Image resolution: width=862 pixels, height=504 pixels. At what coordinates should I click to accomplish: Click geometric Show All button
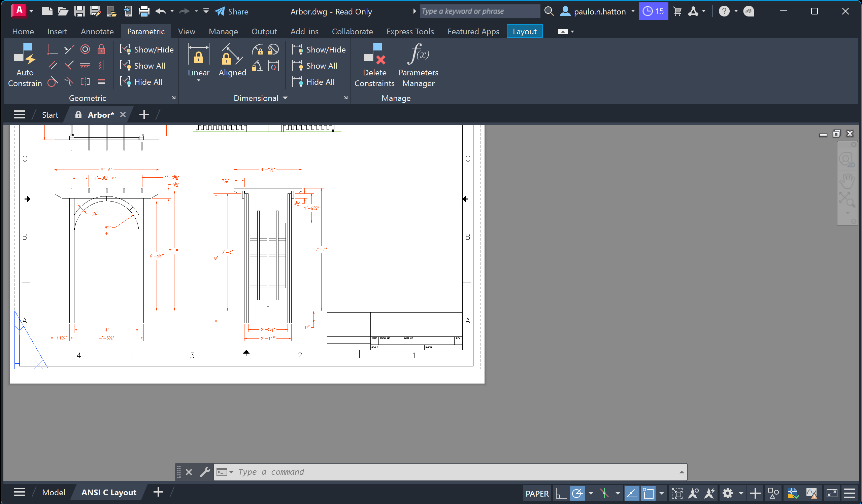pyautogui.click(x=143, y=66)
